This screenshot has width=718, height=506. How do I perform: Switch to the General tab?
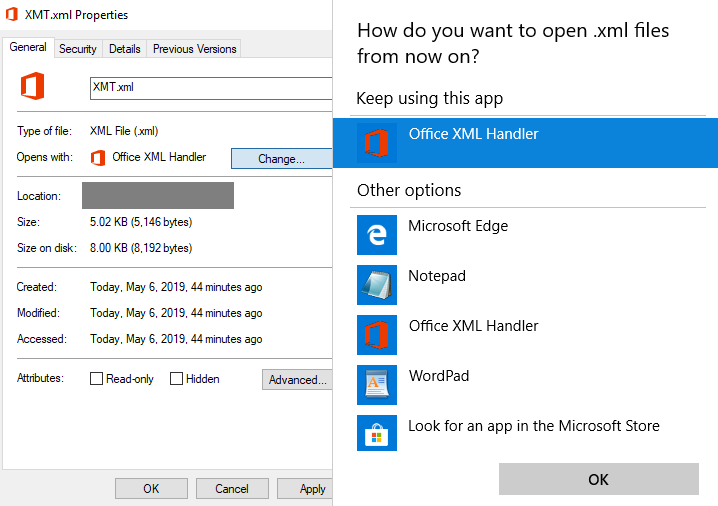pyautogui.click(x=28, y=47)
